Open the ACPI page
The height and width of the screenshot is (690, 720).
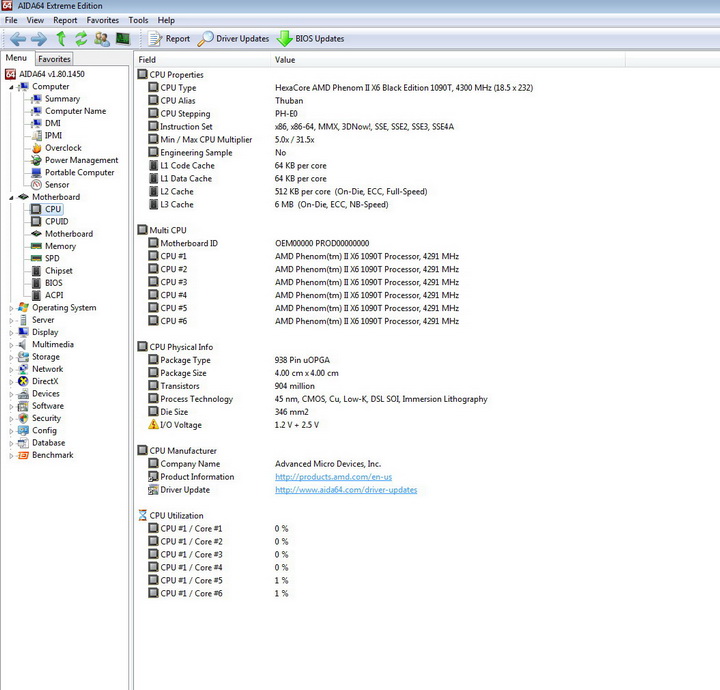pyautogui.click(x=54, y=296)
